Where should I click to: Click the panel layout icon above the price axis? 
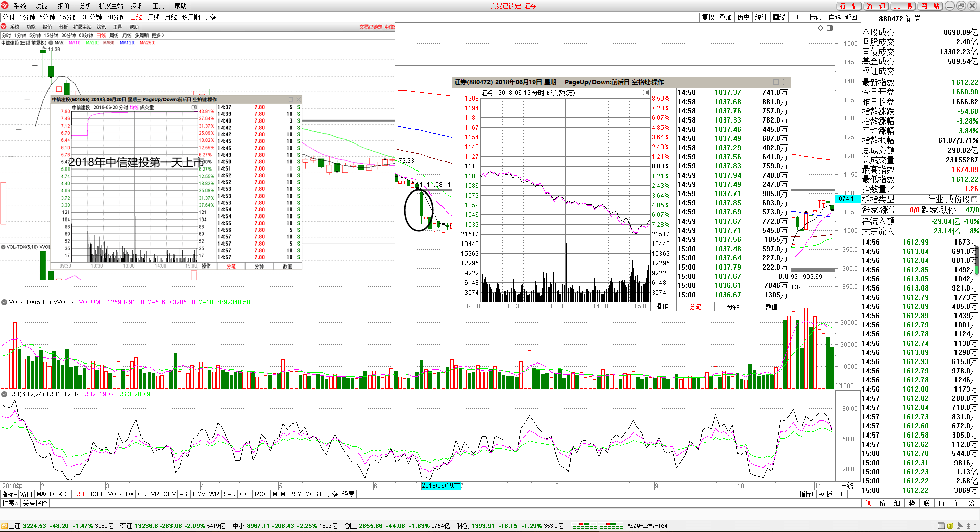pos(830,28)
